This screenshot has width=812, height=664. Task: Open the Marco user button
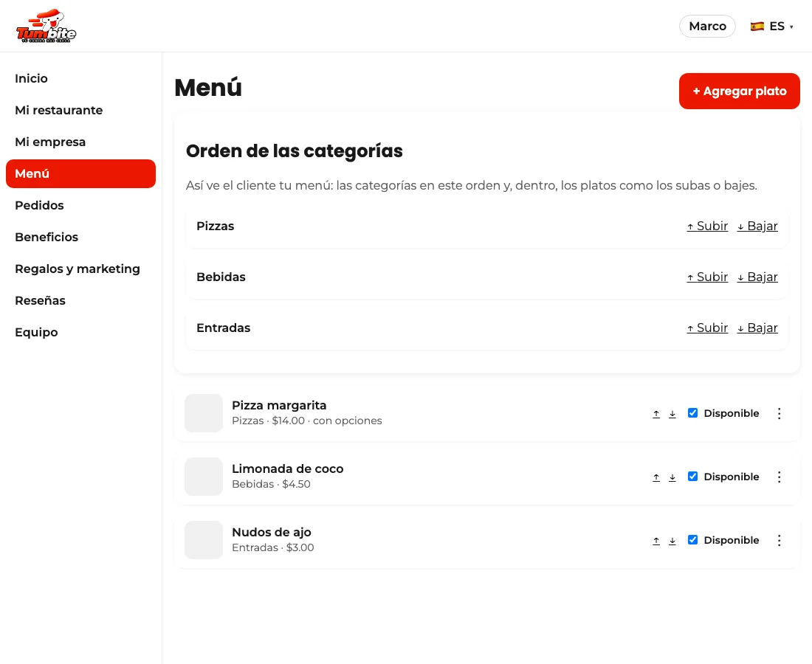pyautogui.click(x=707, y=27)
